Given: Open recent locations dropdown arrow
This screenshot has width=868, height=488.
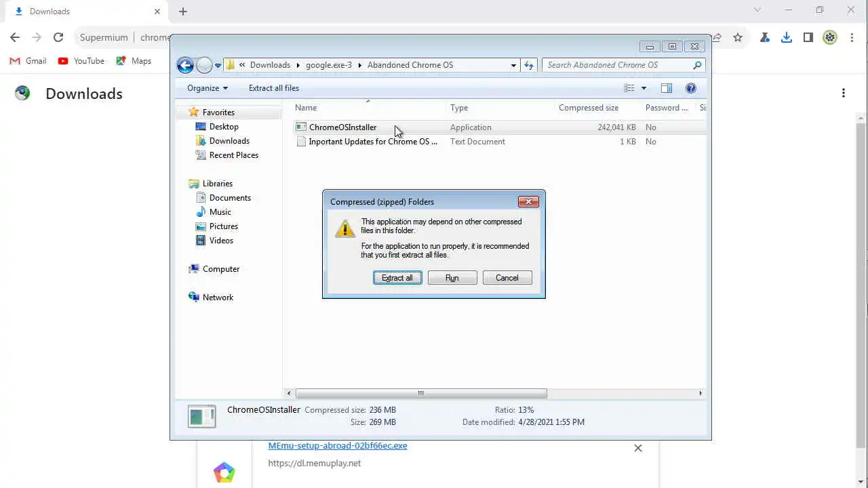Looking at the screenshot, I should click(218, 66).
